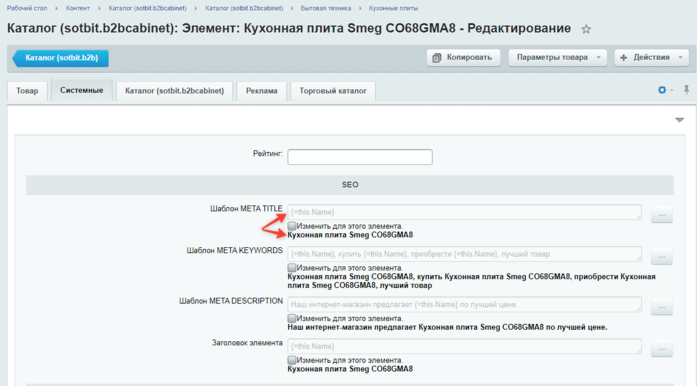Select the SEO section header

pyautogui.click(x=350, y=185)
